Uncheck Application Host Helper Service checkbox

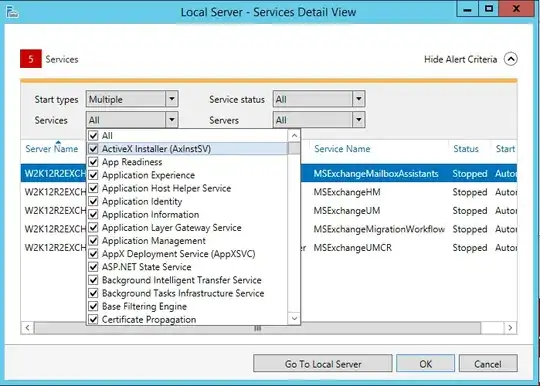[x=93, y=188]
